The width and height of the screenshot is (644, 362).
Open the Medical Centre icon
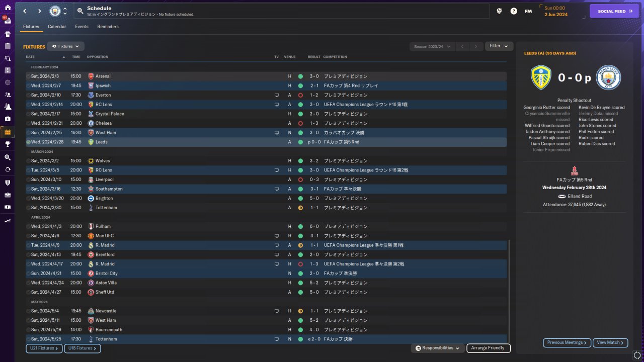tap(8, 119)
